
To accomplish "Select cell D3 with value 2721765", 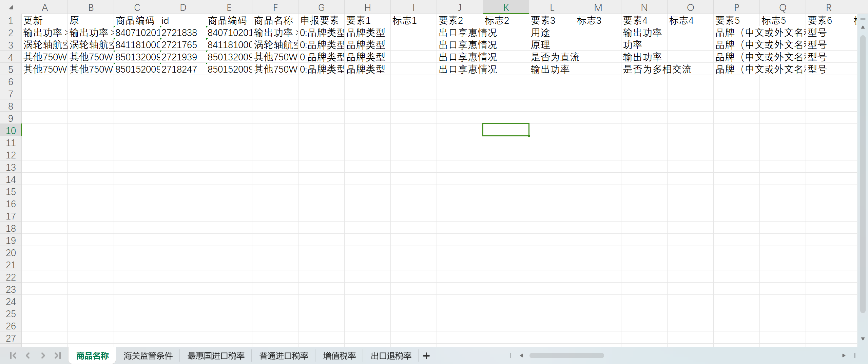I will point(183,45).
